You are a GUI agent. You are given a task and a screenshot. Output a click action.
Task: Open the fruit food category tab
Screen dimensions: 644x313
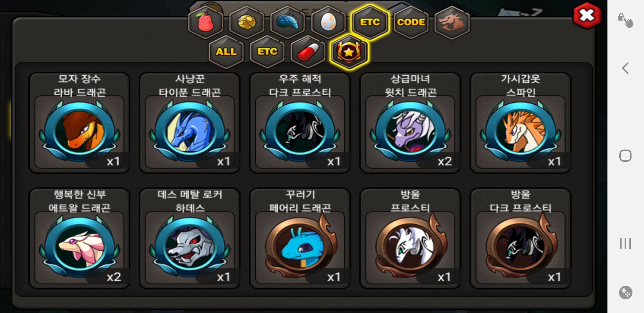click(205, 22)
